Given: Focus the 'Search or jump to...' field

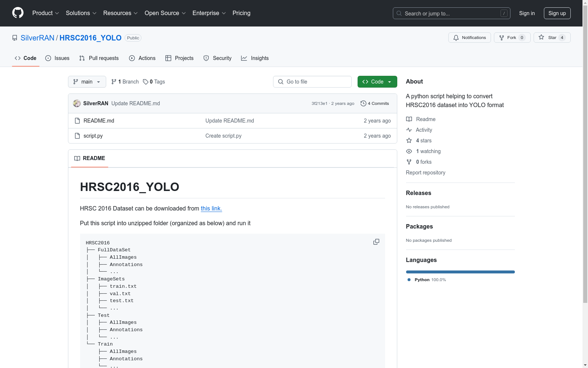Looking at the screenshot, I should pos(452,13).
